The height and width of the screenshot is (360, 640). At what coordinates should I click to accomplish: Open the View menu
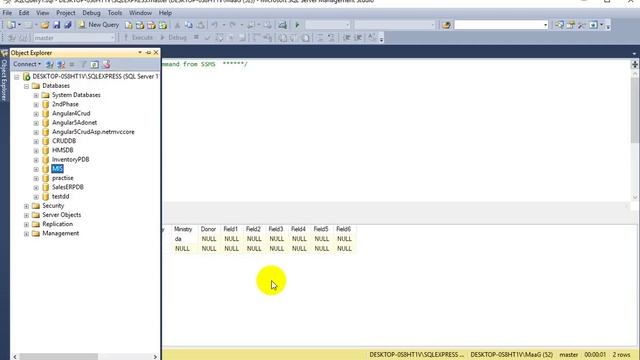click(42, 13)
